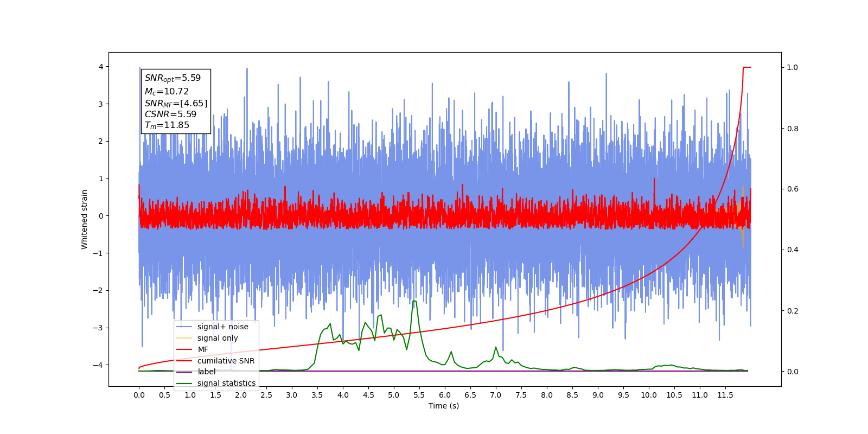Image resolution: width=868 pixels, height=434 pixels.
Task: Click the x-axis tick label 3.0
Action: (292, 395)
